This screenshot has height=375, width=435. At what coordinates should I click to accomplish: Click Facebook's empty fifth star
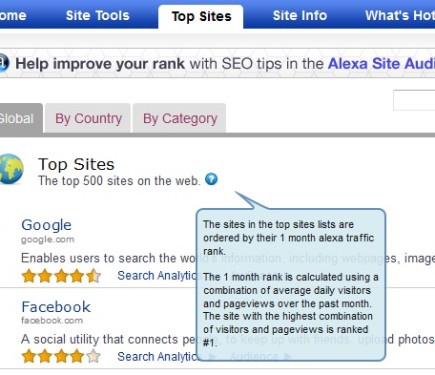[94, 356]
